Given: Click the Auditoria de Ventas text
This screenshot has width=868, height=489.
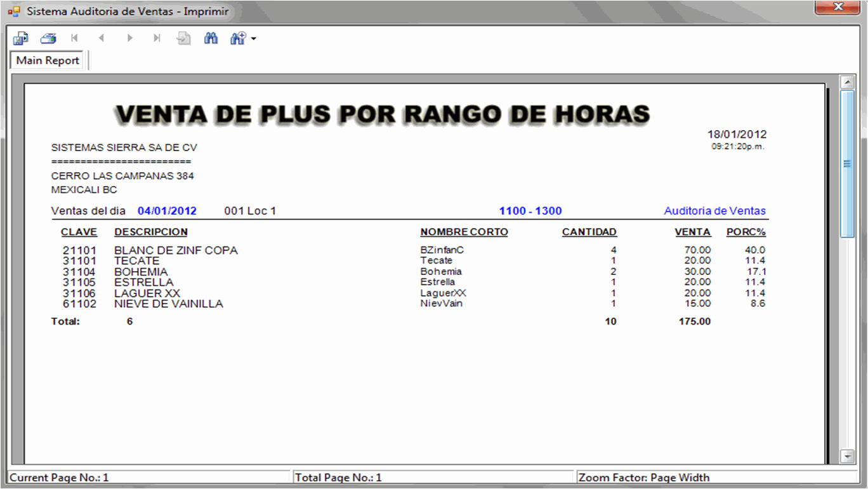Looking at the screenshot, I should (x=714, y=211).
